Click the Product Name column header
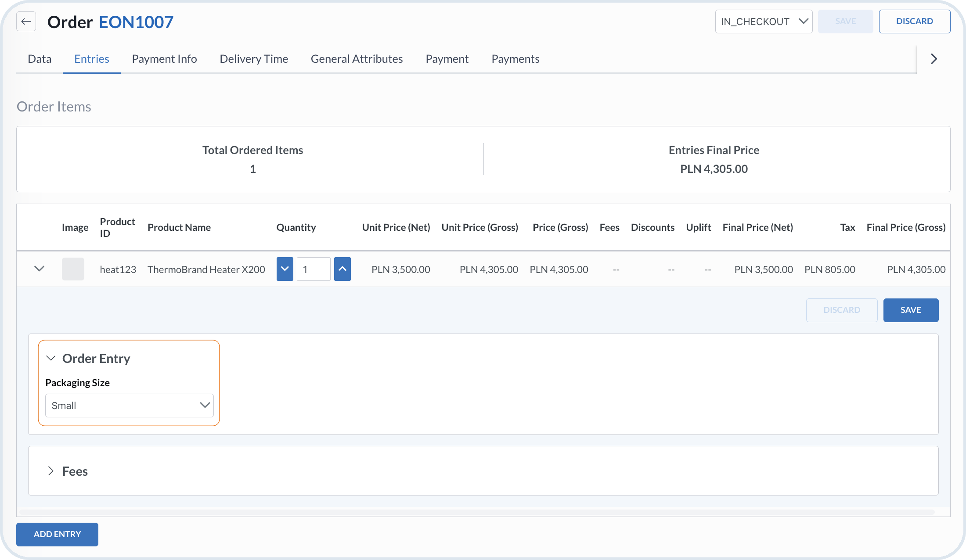The height and width of the screenshot is (560, 966). tap(179, 227)
